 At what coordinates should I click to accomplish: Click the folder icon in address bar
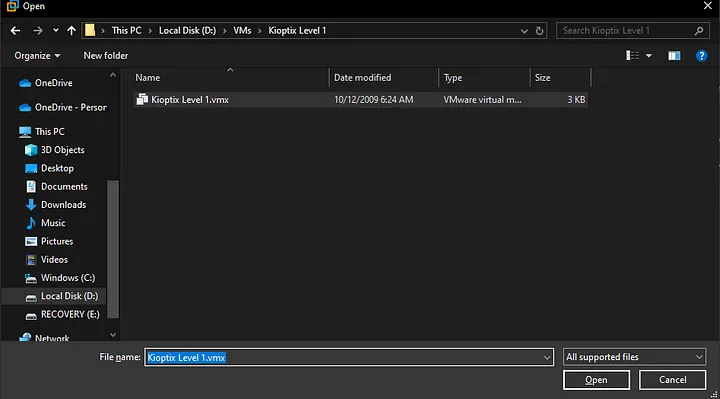click(x=90, y=31)
